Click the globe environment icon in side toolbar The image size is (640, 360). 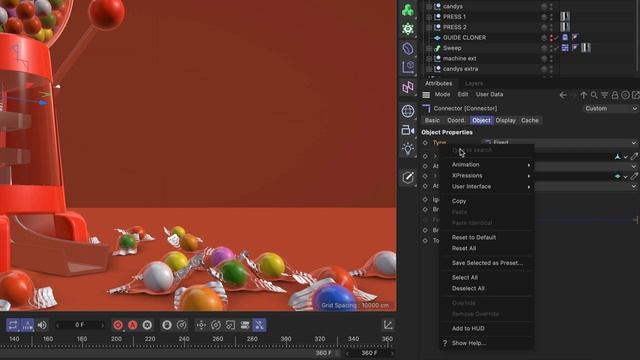point(408,111)
